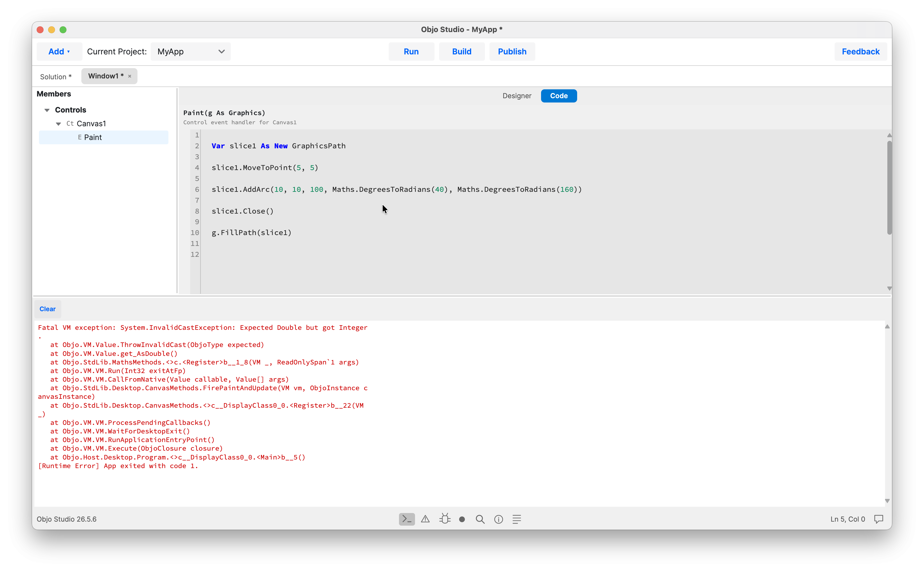This screenshot has height=572, width=924.
Task: Clear the console output
Action: (48, 309)
